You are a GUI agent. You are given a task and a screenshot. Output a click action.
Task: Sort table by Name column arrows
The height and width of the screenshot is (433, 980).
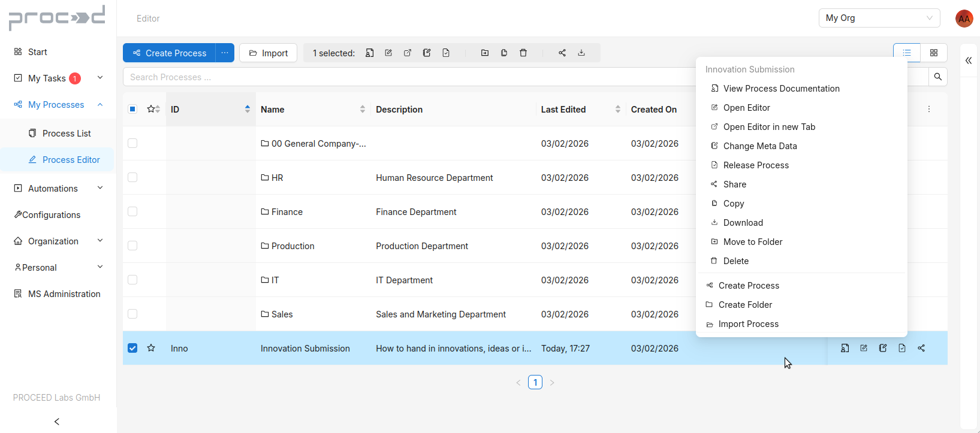click(363, 109)
